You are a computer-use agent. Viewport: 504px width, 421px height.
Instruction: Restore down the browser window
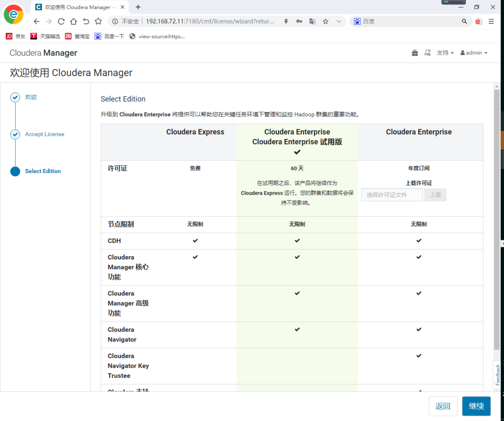pos(476,7)
